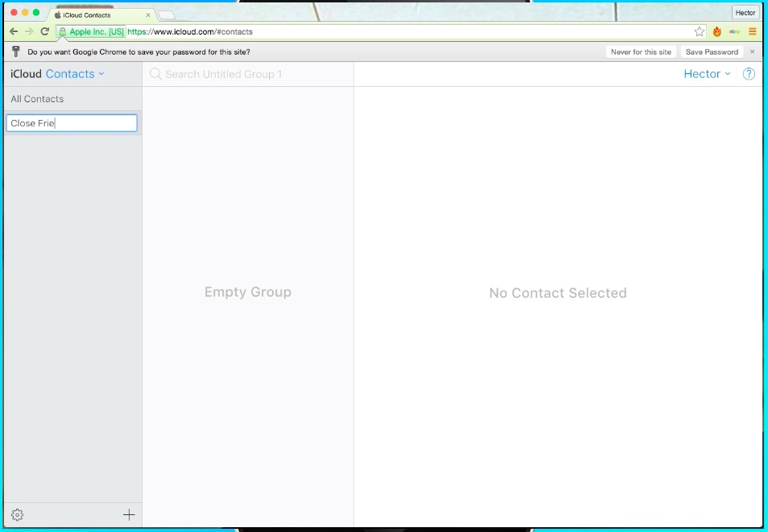This screenshot has width=768, height=532.
Task: Click the search magnifier icon
Action: click(x=155, y=74)
